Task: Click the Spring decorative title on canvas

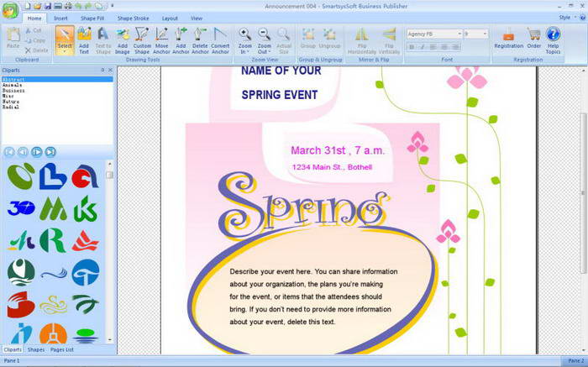Action: (303, 207)
